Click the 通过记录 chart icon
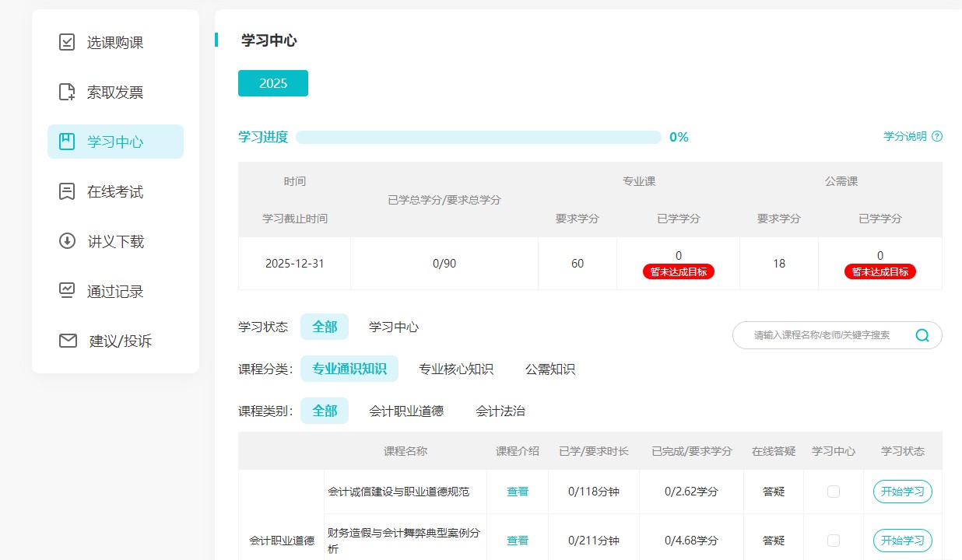Viewport: 962px width, 560px height. [x=68, y=291]
